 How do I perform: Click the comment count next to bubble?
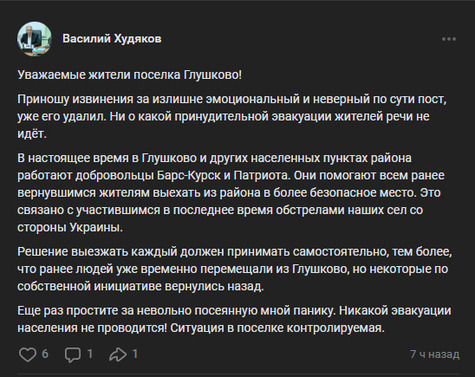[90, 354]
